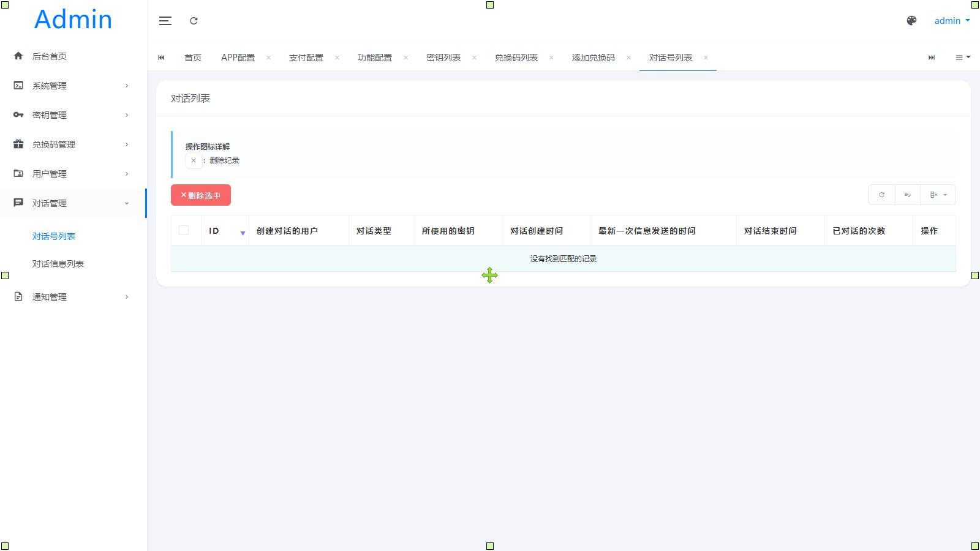Open 对话信息列表 in sidebar

(x=58, y=264)
